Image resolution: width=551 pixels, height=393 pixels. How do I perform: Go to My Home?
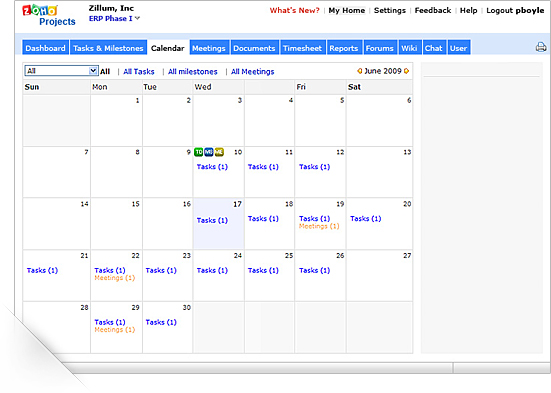[x=346, y=11]
